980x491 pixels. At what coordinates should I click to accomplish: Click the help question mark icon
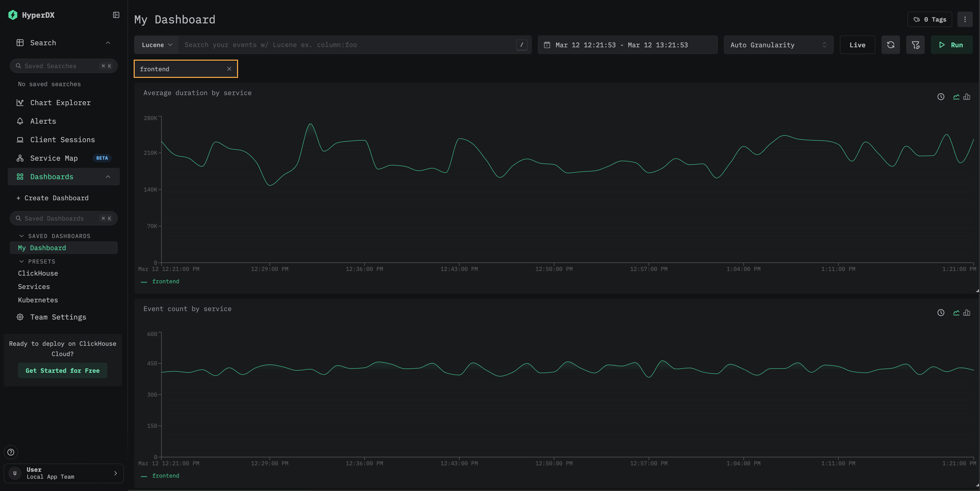tap(11, 452)
